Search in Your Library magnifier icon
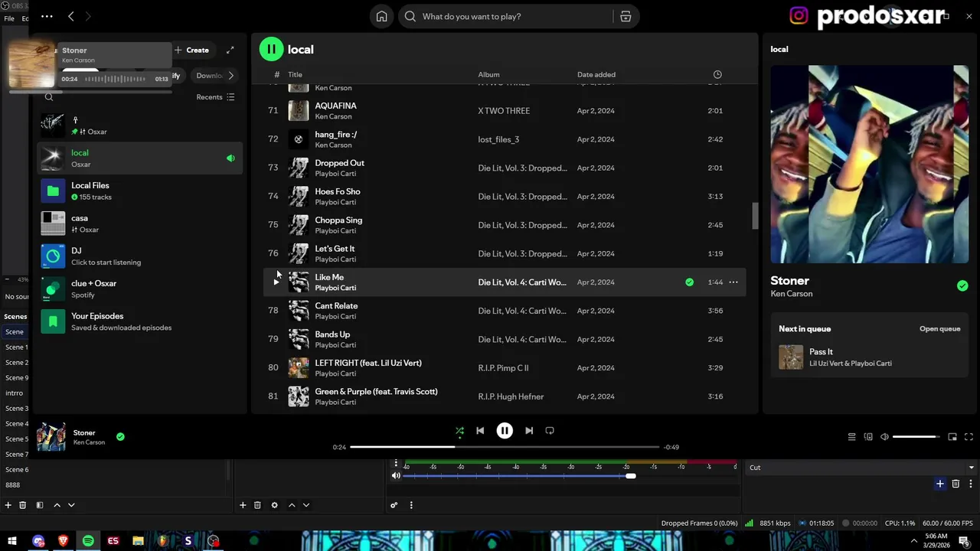 [x=49, y=97]
